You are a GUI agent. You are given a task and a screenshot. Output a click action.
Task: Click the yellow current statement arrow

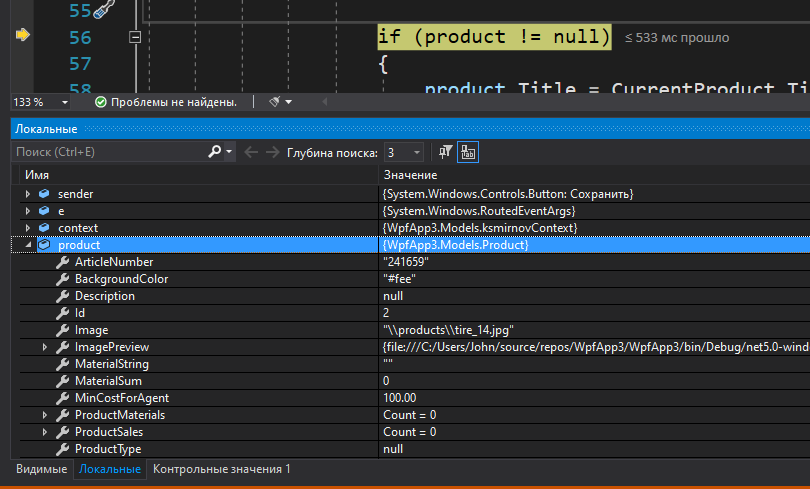point(22,36)
